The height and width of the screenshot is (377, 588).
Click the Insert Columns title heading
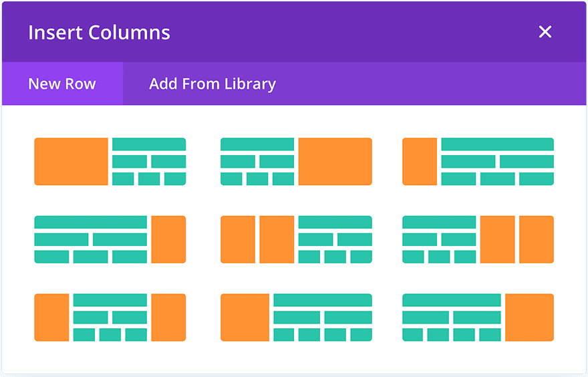point(99,32)
